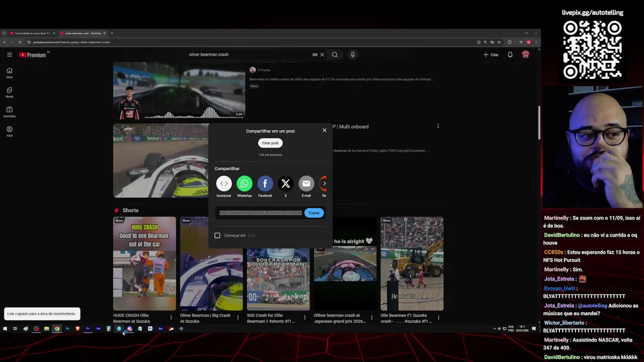Share via Incorporar embed icon
The height and width of the screenshot is (362, 644).
[x=224, y=184]
